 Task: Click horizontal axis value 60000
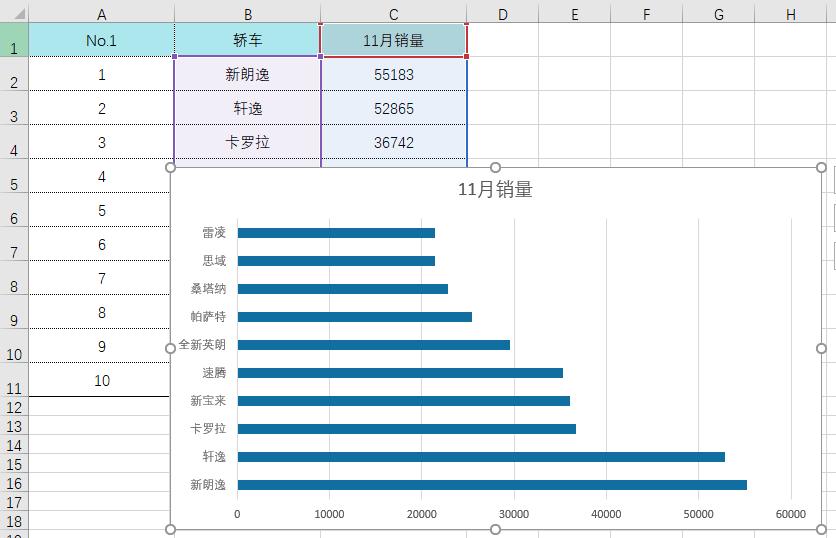tap(791, 514)
